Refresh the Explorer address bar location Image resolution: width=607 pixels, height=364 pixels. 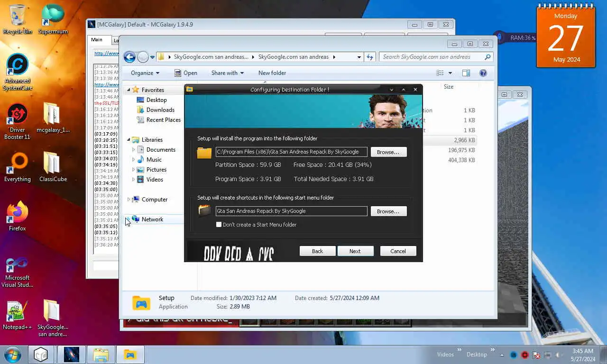pos(370,57)
